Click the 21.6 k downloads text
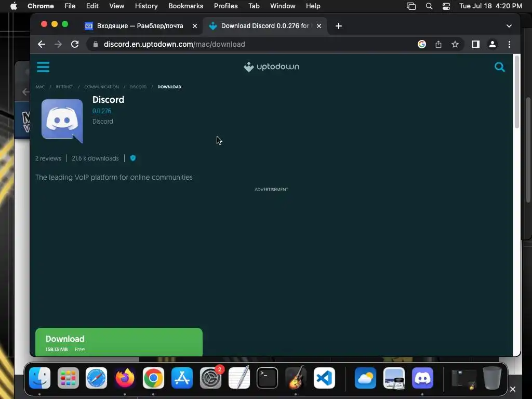Image resolution: width=532 pixels, height=399 pixels. click(96, 158)
